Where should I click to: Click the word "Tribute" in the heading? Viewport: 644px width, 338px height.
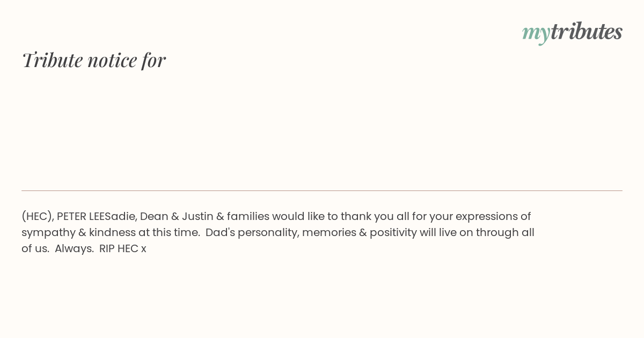pos(52,60)
